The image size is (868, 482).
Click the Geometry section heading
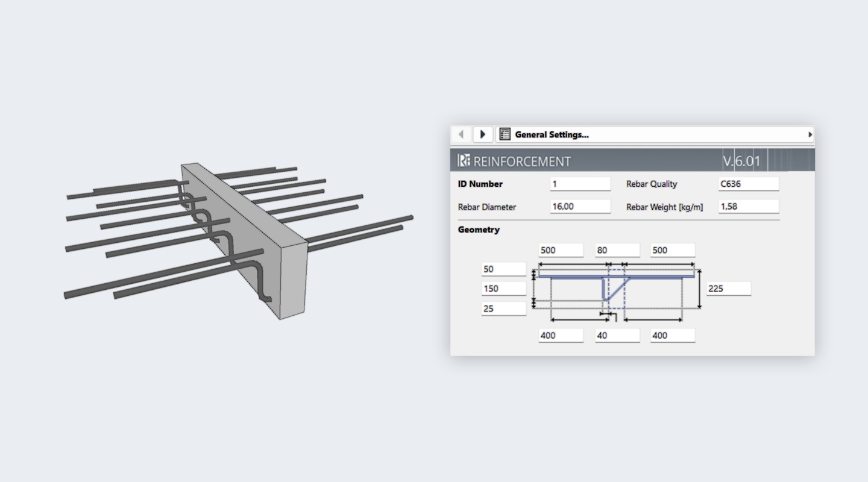479,230
